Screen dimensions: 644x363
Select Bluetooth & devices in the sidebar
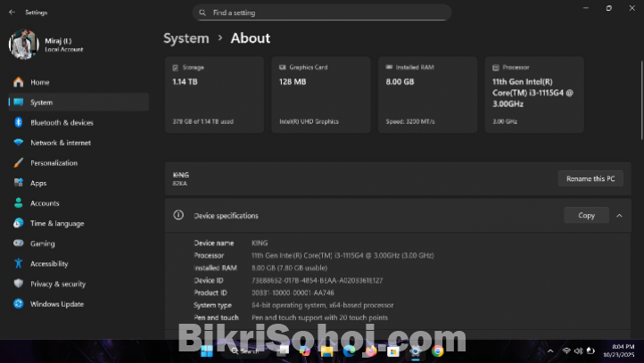[x=78, y=122]
